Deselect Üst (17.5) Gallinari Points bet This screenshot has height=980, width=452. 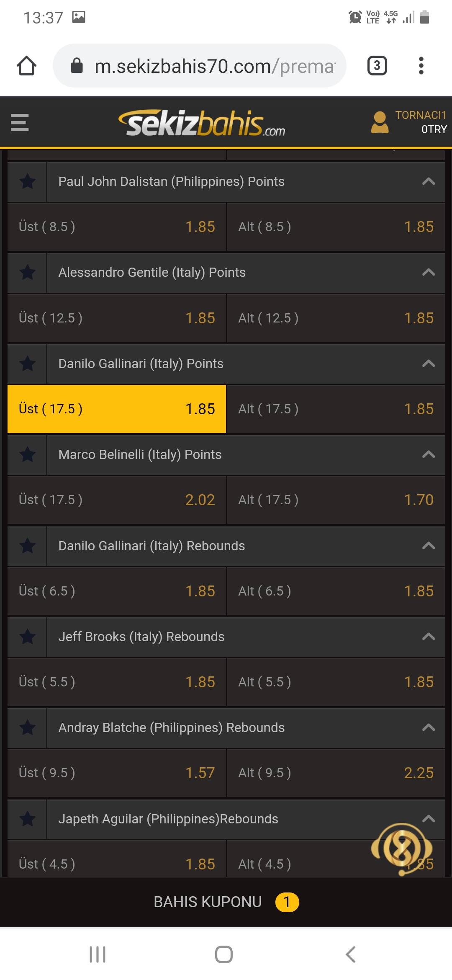click(117, 409)
